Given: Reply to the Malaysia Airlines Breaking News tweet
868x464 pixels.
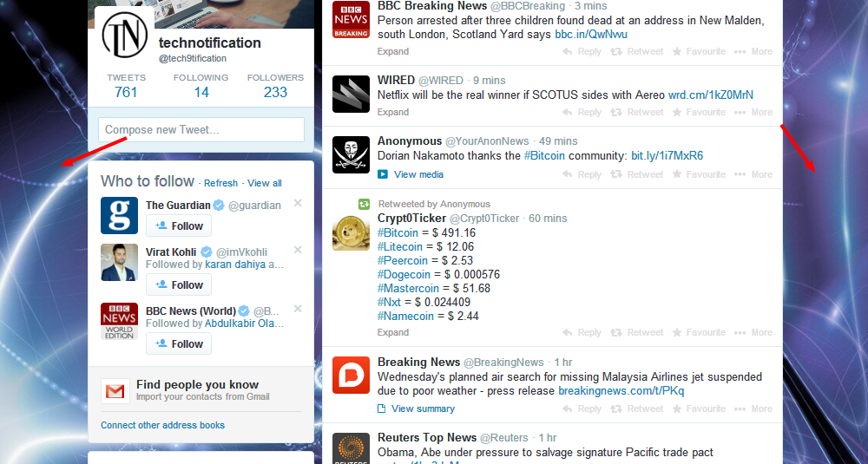Looking at the screenshot, I should tap(582, 408).
